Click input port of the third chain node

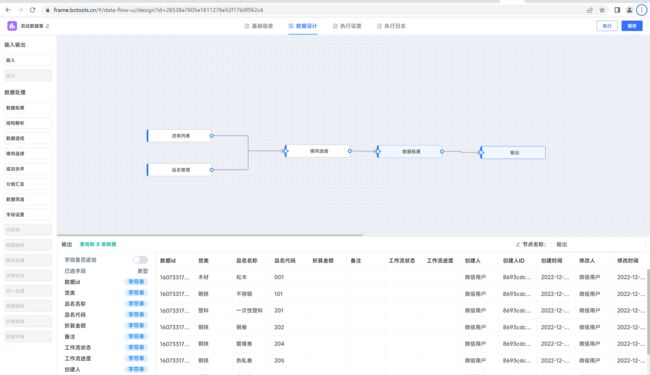click(x=378, y=151)
